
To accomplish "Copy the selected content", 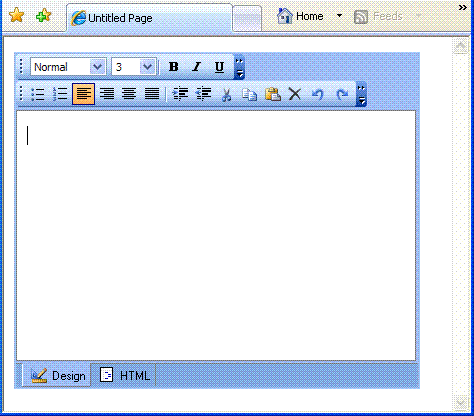I will point(249,94).
